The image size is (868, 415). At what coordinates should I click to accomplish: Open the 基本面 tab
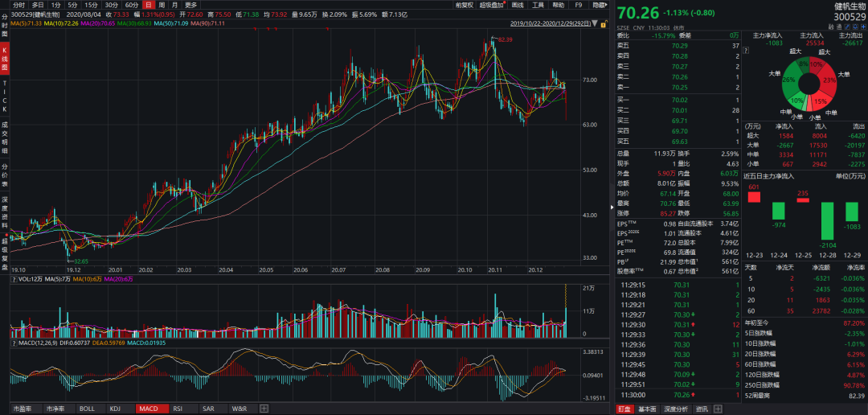tap(646, 409)
